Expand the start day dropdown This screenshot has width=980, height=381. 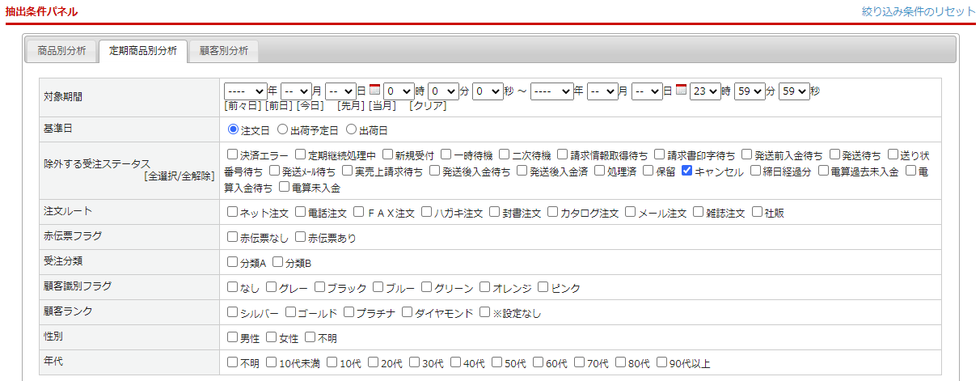coord(340,91)
